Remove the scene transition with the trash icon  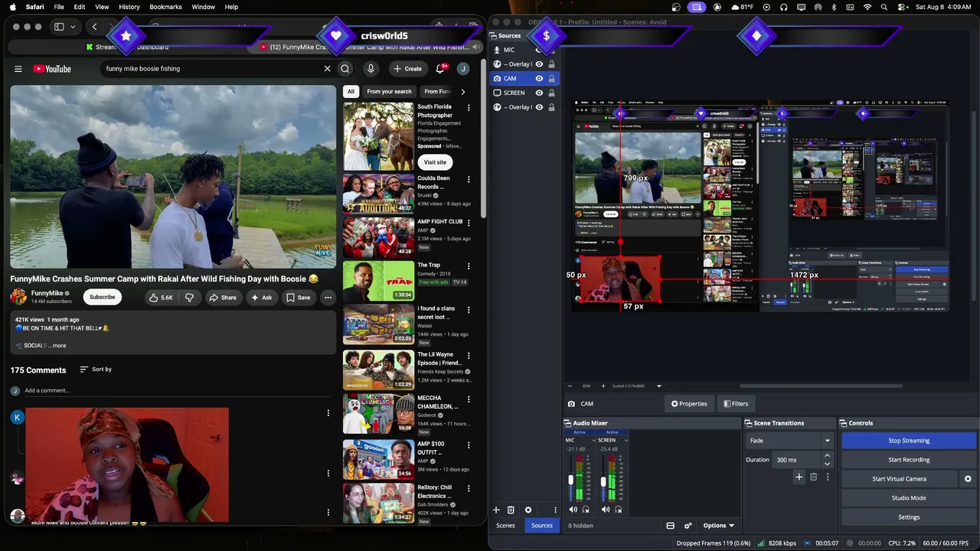[813, 477]
